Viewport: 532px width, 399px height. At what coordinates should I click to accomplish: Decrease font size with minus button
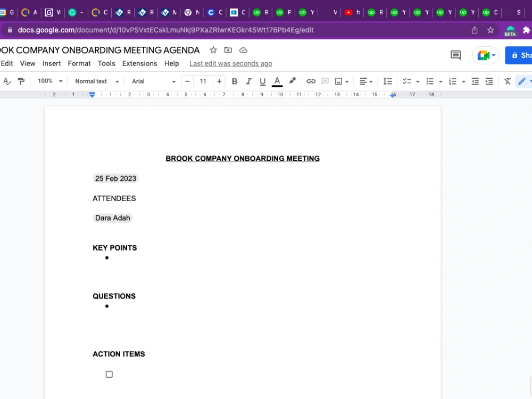click(x=187, y=81)
